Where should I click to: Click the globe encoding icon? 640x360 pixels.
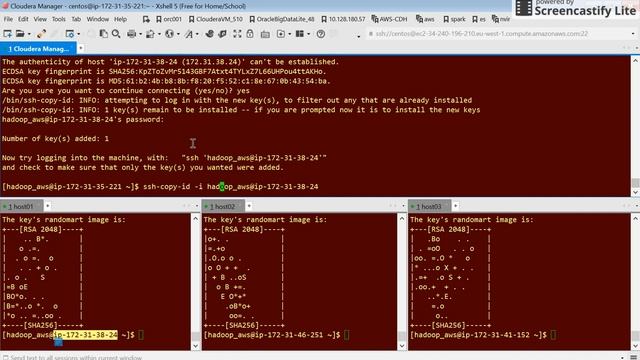(x=169, y=34)
